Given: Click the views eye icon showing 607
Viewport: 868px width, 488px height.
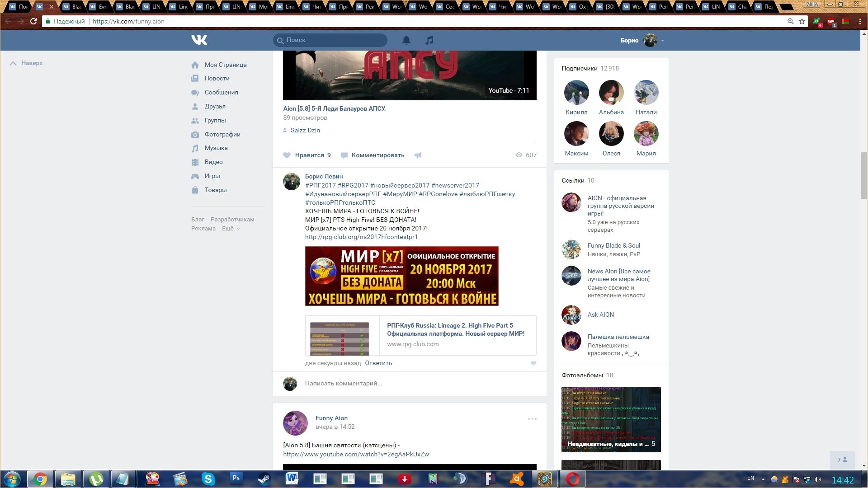Looking at the screenshot, I should coord(519,155).
